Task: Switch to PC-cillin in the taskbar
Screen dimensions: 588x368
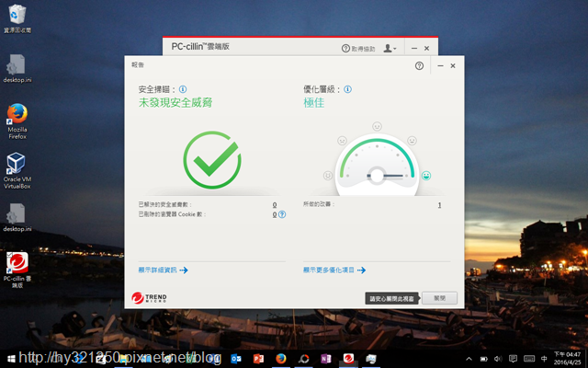Action: 348,359
